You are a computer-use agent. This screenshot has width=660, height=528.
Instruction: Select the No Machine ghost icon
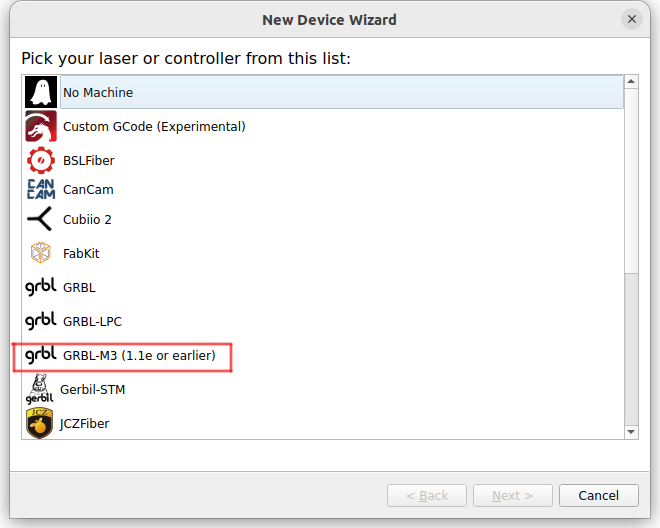tap(41, 92)
